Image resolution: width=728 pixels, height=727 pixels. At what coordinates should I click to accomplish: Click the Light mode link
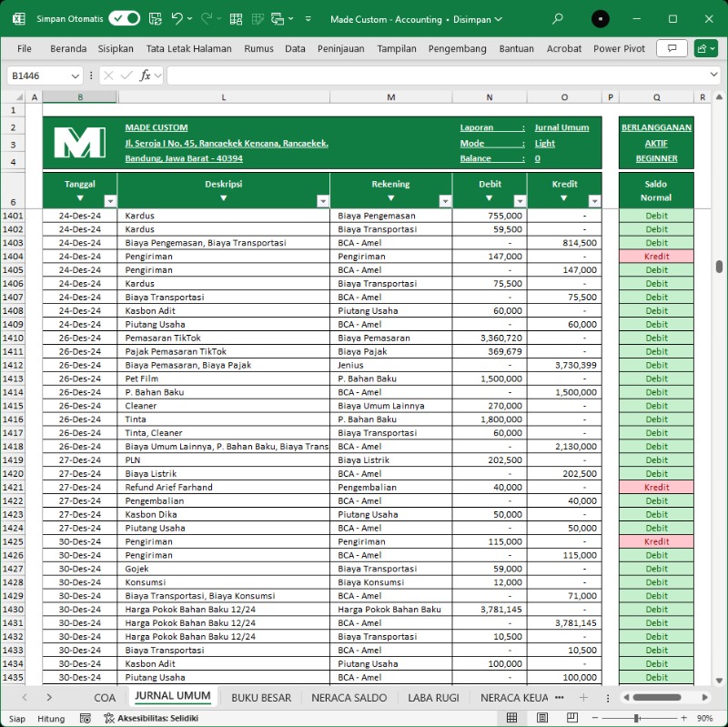[x=544, y=144]
